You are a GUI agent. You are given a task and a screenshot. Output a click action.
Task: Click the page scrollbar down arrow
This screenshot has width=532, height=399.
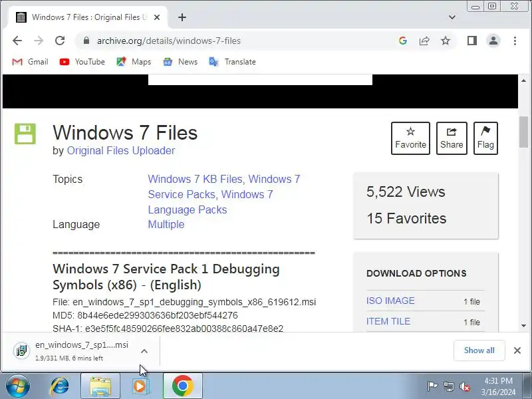[x=523, y=326]
